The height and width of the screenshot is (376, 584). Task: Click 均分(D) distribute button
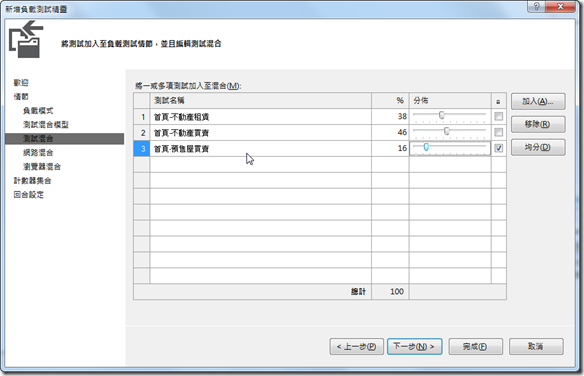point(538,147)
